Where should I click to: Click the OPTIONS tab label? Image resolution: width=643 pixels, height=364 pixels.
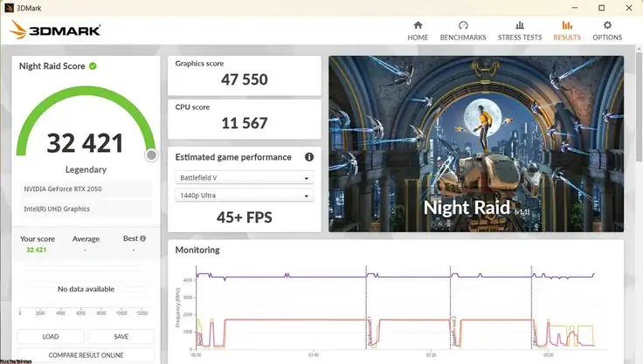coord(607,38)
